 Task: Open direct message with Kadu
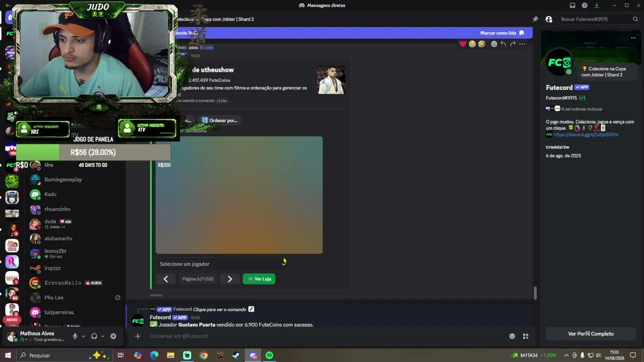[x=75, y=194]
